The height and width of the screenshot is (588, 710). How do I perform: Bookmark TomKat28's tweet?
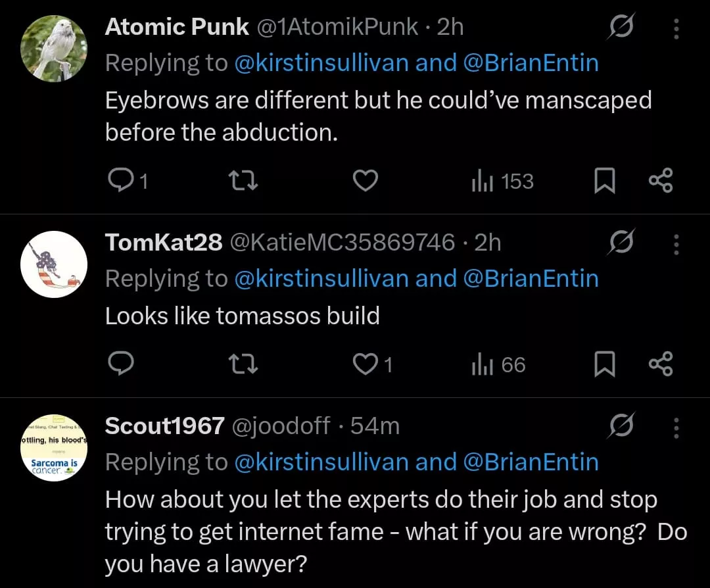(x=603, y=364)
